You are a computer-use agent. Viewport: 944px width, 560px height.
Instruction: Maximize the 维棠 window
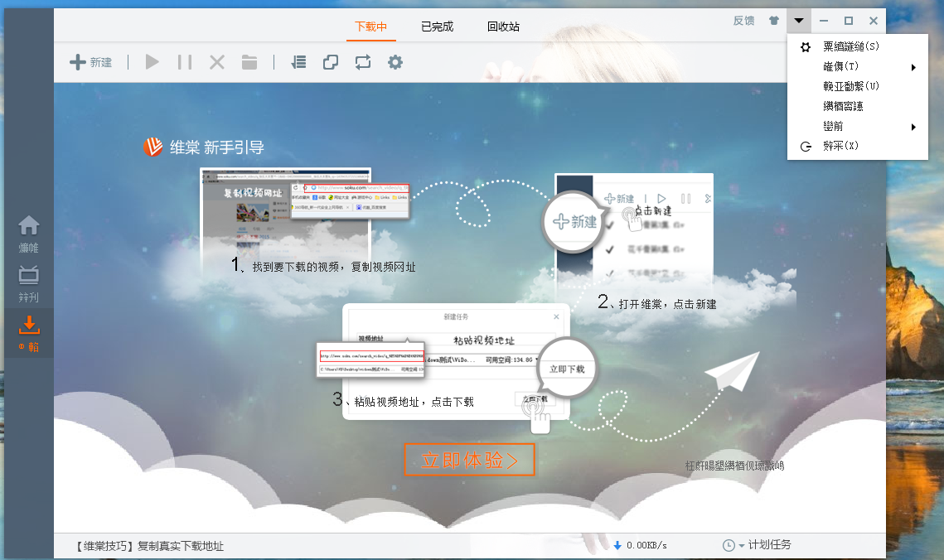tap(849, 21)
